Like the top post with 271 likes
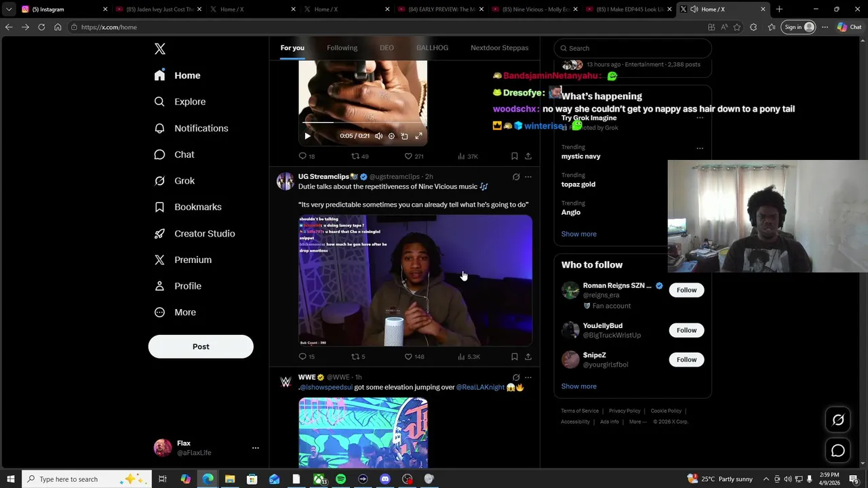 pyautogui.click(x=414, y=156)
